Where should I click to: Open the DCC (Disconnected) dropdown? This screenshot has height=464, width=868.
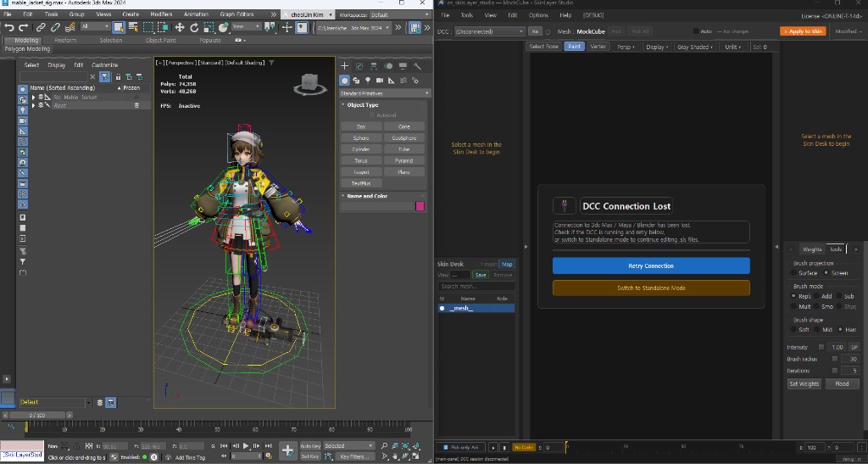click(x=489, y=31)
